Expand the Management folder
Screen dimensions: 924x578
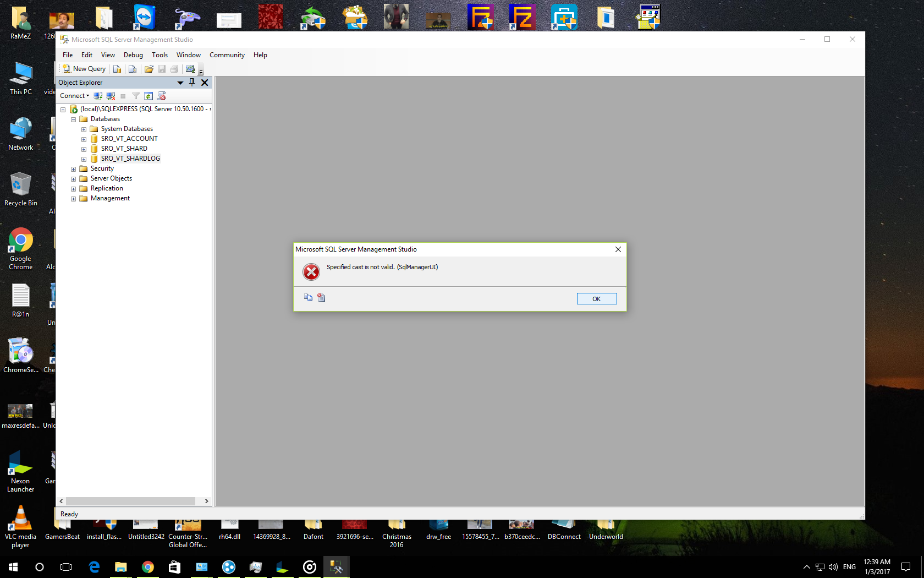coord(73,199)
